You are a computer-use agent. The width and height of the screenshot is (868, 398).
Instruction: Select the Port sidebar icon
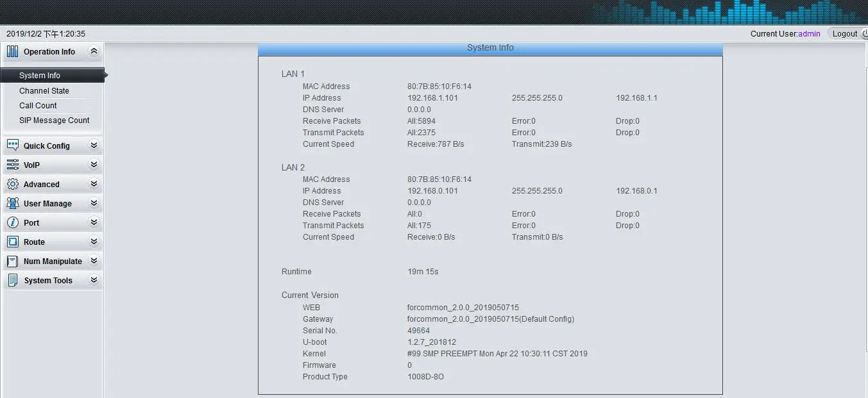point(13,222)
